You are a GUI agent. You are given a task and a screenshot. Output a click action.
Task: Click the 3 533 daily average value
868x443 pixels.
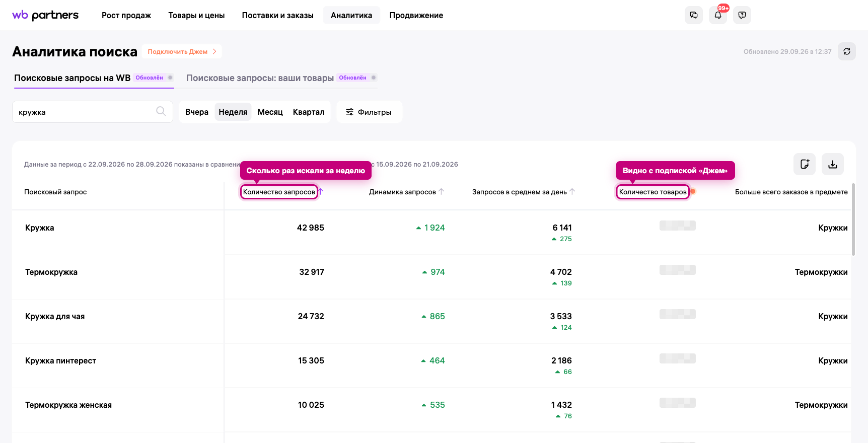click(x=561, y=316)
